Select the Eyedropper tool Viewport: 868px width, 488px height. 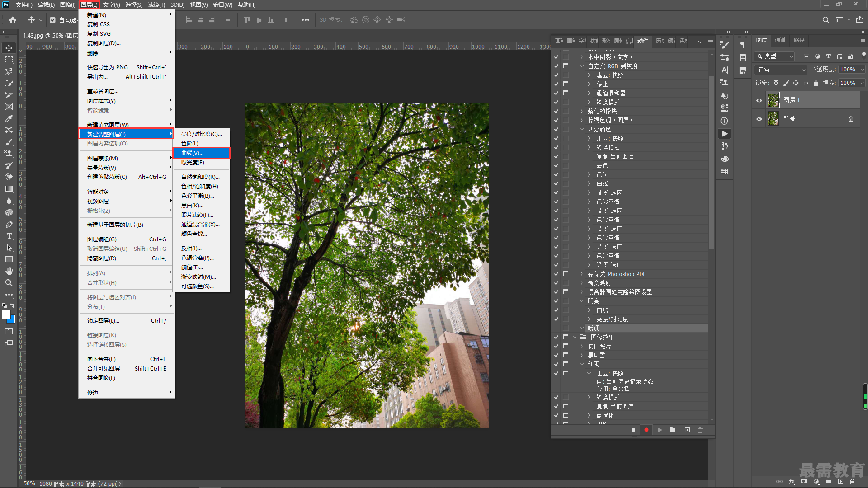[x=9, y=118]
